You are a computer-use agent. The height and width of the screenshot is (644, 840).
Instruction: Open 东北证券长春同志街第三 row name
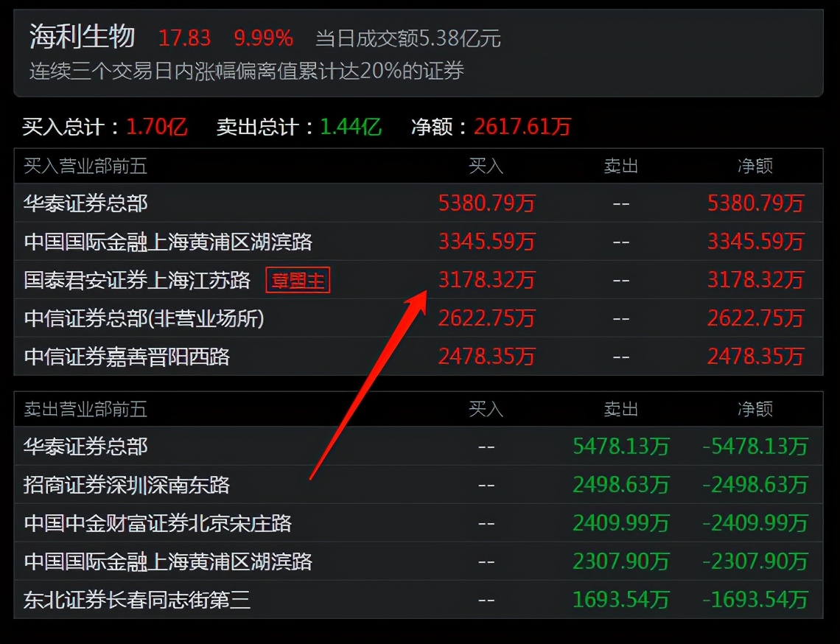click(x=137, y=600)
